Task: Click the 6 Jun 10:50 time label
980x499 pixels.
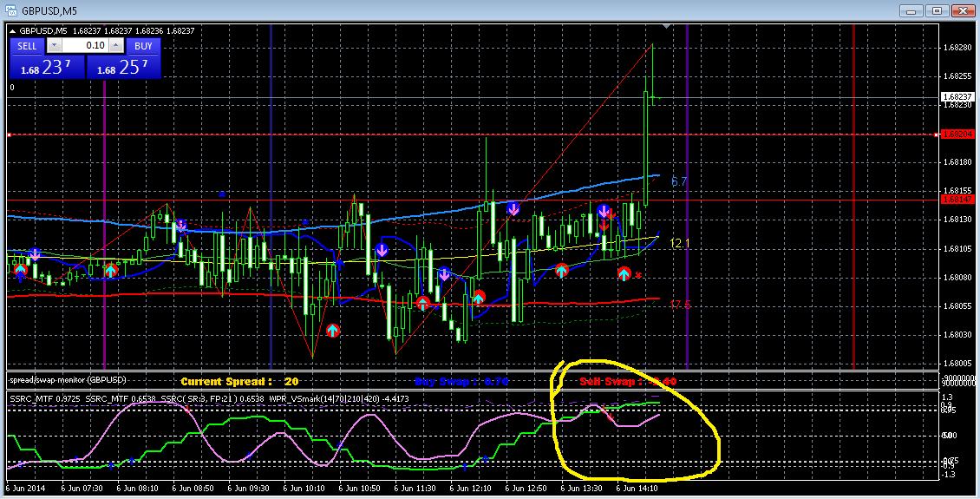Action: tap(359, 488)
